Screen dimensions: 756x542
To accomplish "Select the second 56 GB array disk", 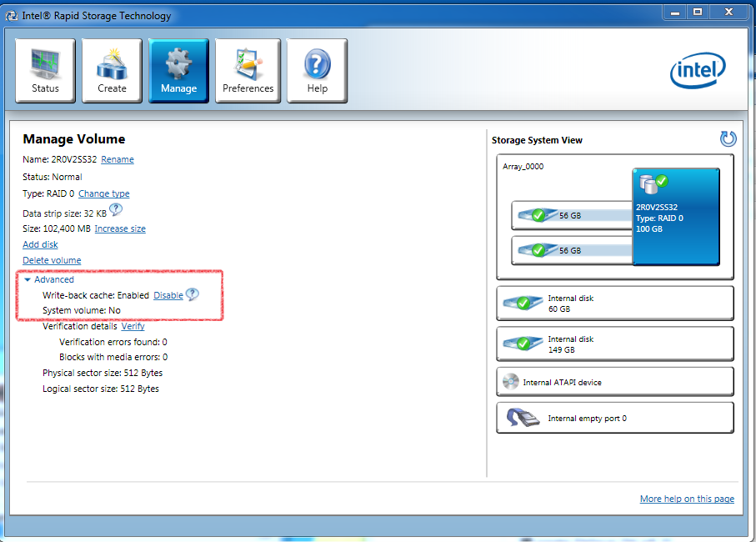I will click(572, 250).
